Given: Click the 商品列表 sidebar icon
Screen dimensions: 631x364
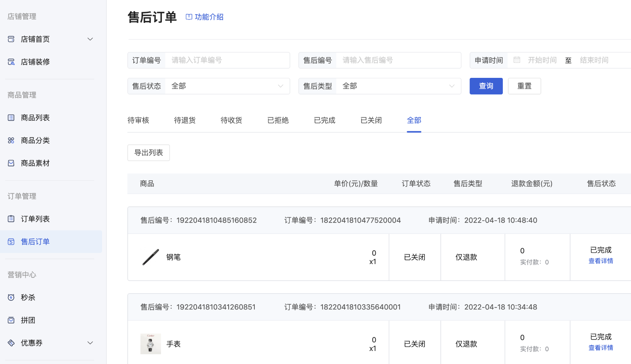Looking at the screenshot, I should tap(11, 118).
